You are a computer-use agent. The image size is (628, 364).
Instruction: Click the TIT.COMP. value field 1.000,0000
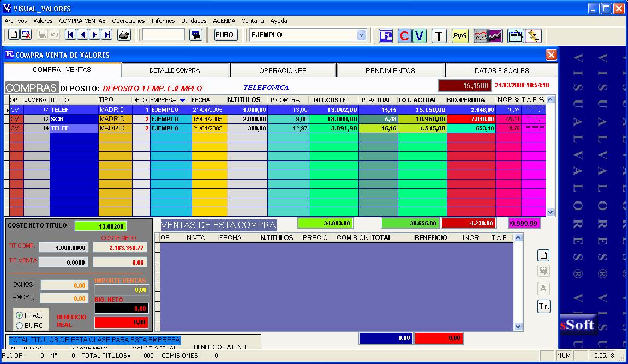[x=64, y=248]
